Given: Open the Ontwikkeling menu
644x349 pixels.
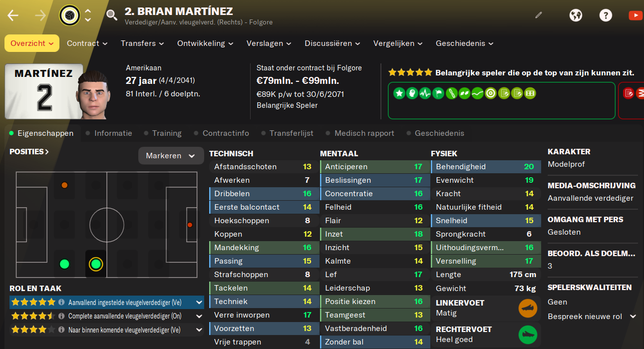Looking at the screenshot, I should pyautogui.click(x=206, y=43).
